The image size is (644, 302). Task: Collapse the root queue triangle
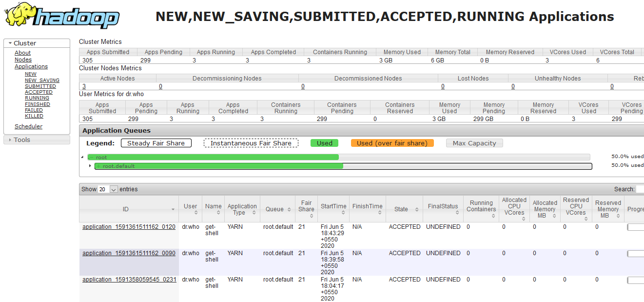point(82,157)
